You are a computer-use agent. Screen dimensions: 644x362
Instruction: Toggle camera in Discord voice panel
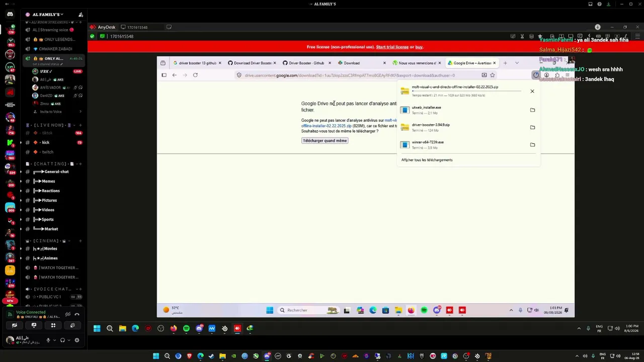tap(15, 325)
